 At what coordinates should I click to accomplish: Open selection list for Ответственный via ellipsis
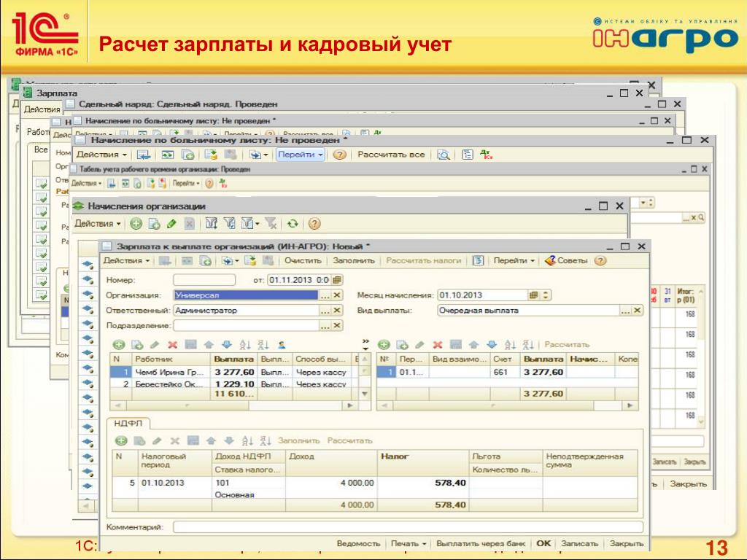tap(325, 311)
